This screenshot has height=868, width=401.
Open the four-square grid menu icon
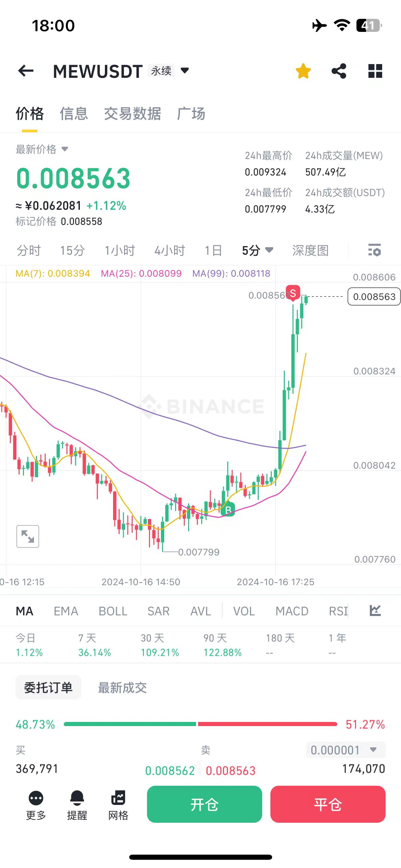[375, 71]
